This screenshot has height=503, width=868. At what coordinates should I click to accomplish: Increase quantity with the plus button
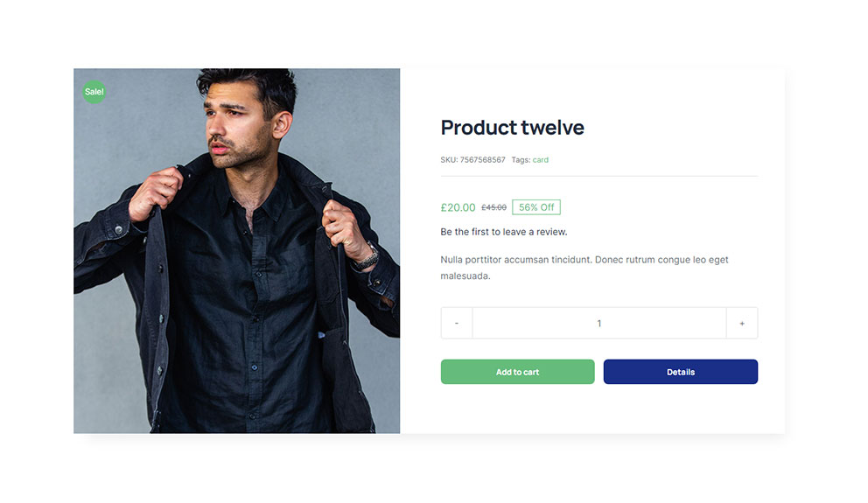742,324
